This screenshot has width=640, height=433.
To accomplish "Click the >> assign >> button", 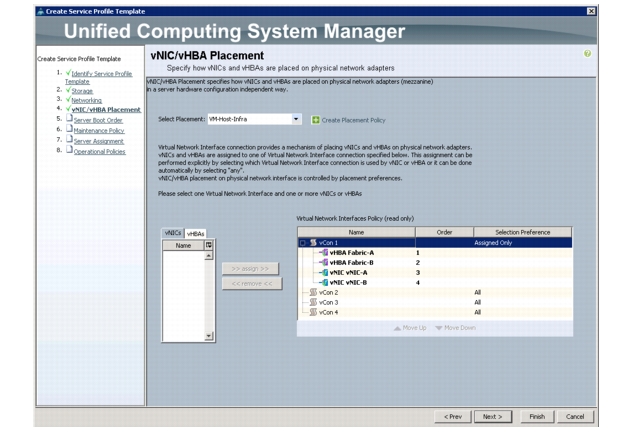I will (x=251, y=269).
